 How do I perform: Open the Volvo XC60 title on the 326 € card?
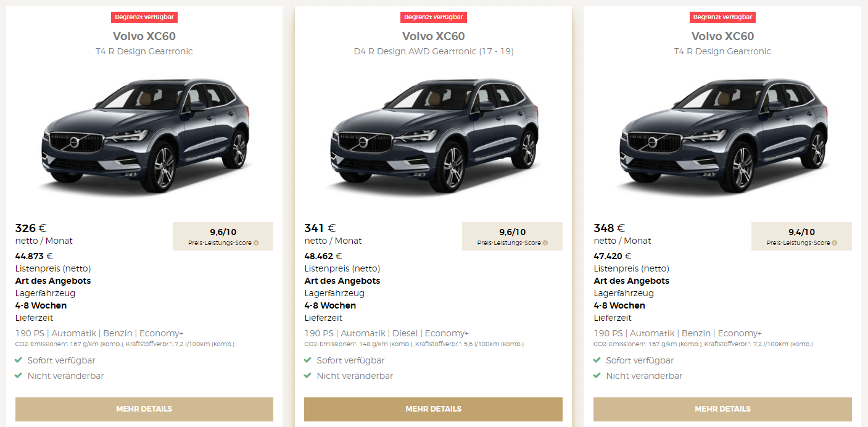click(144, 36)
